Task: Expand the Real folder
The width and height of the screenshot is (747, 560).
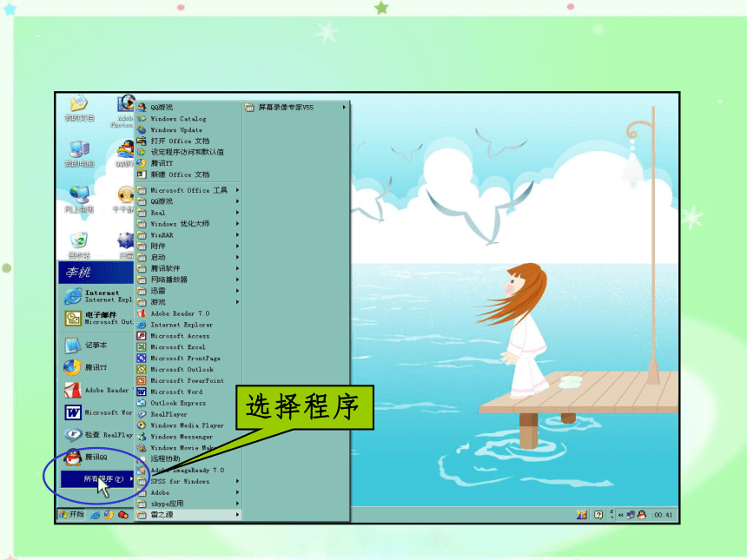Action: point(188,213)
